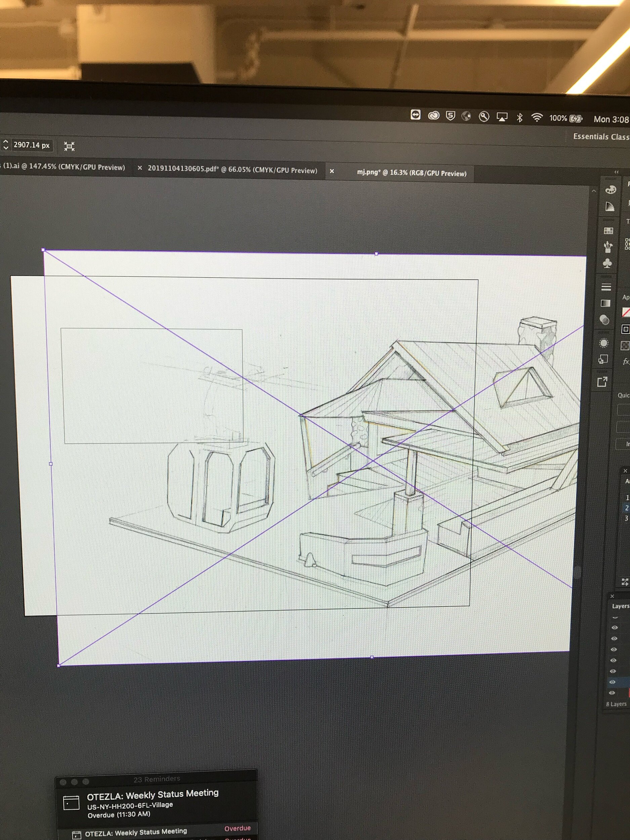Open the Gradient panel icon
The image size is (630, 840).
[x=605, y=303]
